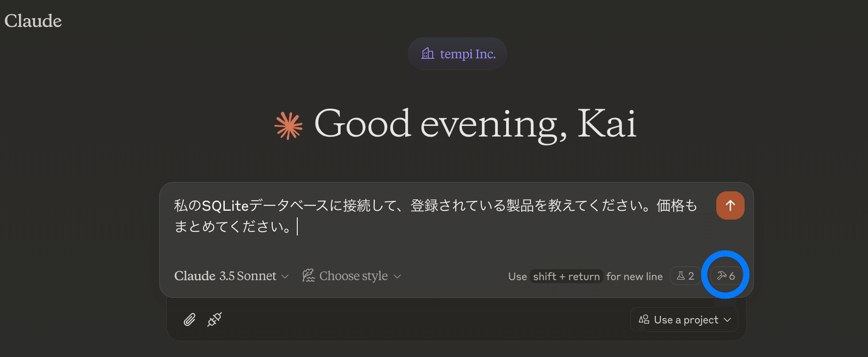Click the tempi Inc. organization label

468,54
